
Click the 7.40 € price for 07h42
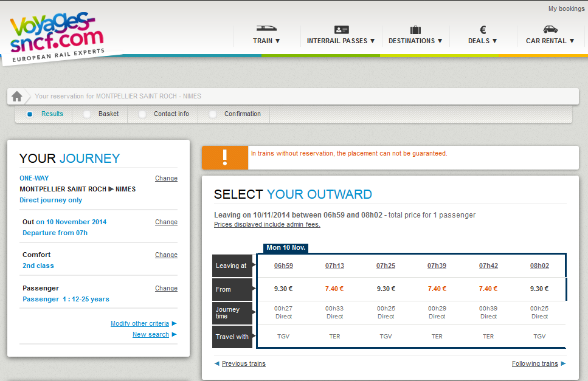(488, 289)
